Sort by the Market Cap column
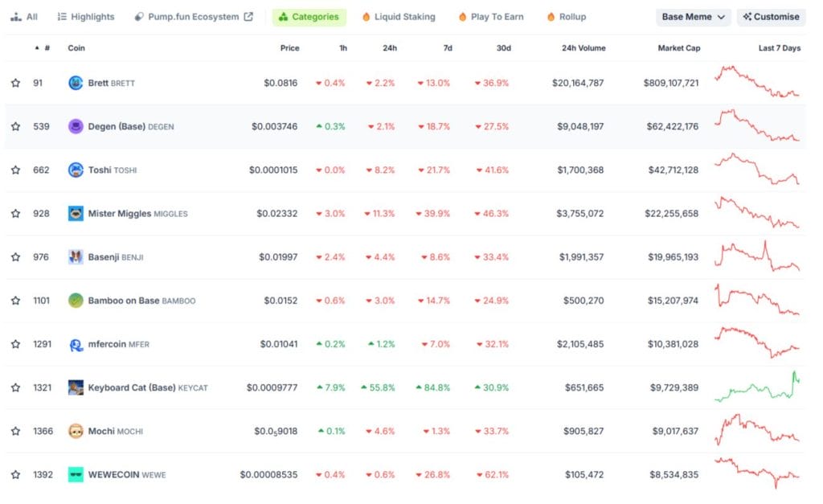Viewport: 823px width, 504px height. pyautogui.click(x=679, y=47)
